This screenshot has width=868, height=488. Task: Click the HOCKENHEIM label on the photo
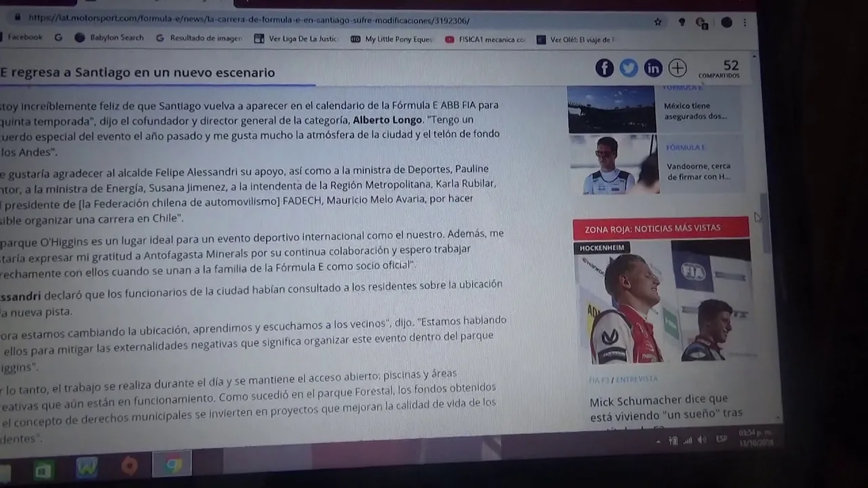pyautogui.click(x=601, y=248)
